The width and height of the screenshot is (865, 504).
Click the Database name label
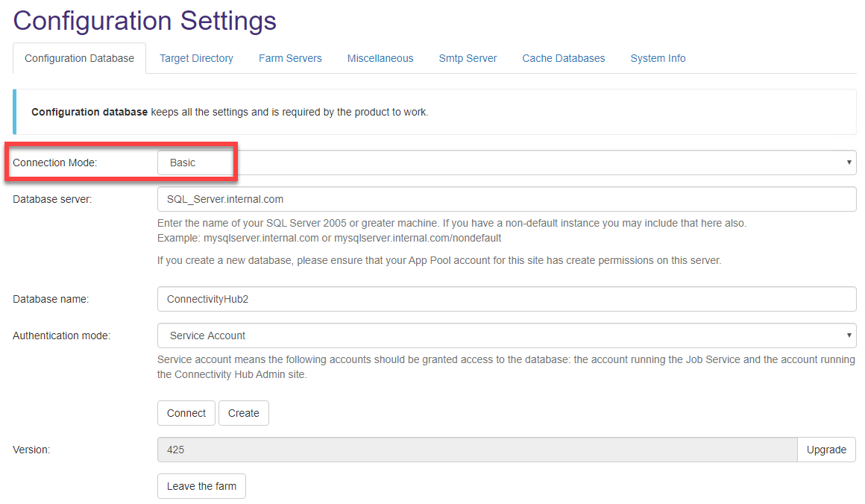tap(51, 299)
